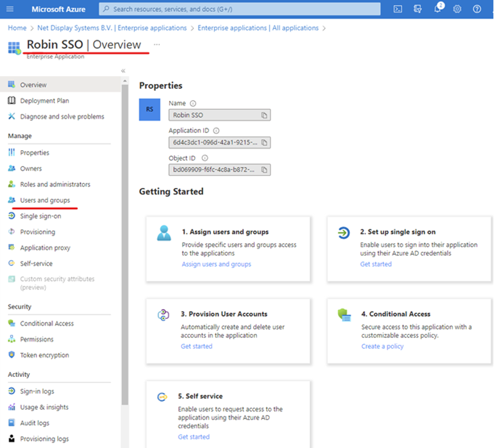The width and height of the screenshot is (494, 448).
Task: Click the Assign users and groups card icon
Action: [164, 233]
